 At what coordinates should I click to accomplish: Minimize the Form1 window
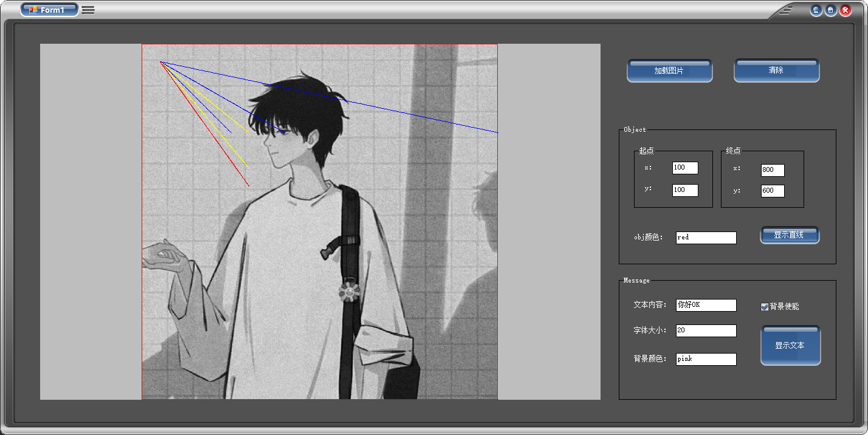(815, 9)
